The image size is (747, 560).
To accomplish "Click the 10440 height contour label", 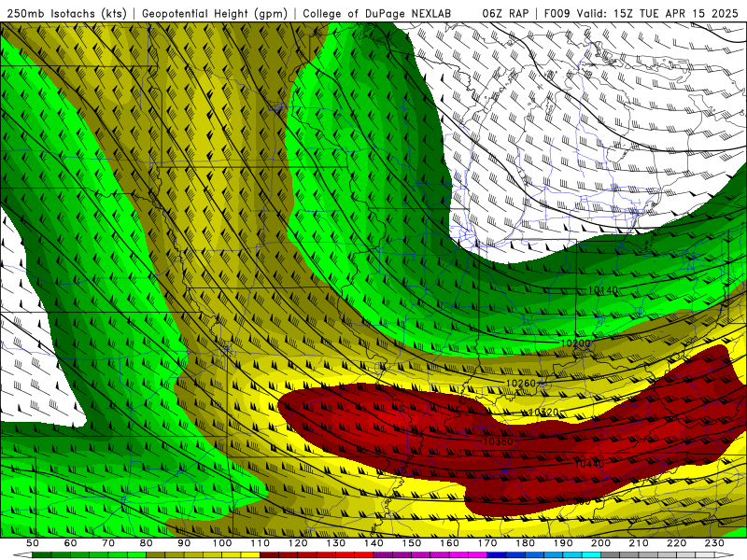I will [589, 464].
